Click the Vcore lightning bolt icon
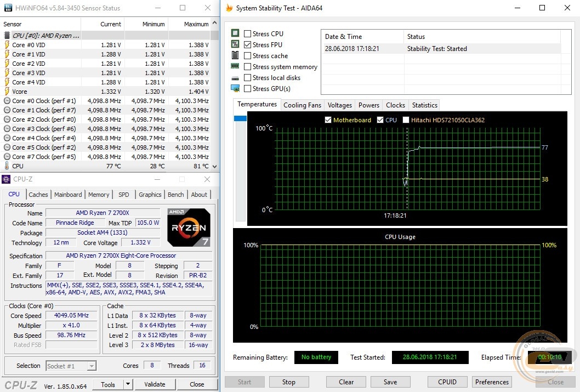This screenshot has width=580, height=392. tap(7, 92)
